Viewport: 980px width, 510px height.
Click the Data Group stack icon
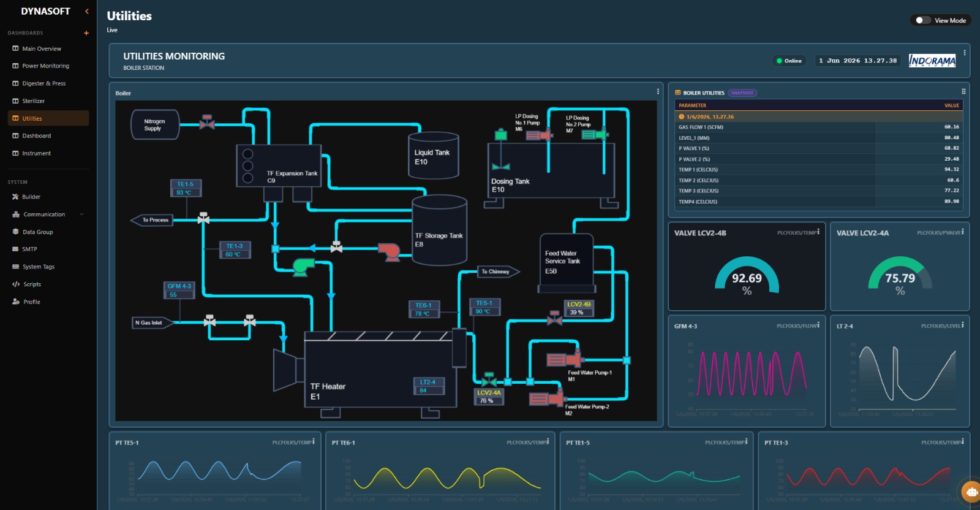[x=16, y=232]
